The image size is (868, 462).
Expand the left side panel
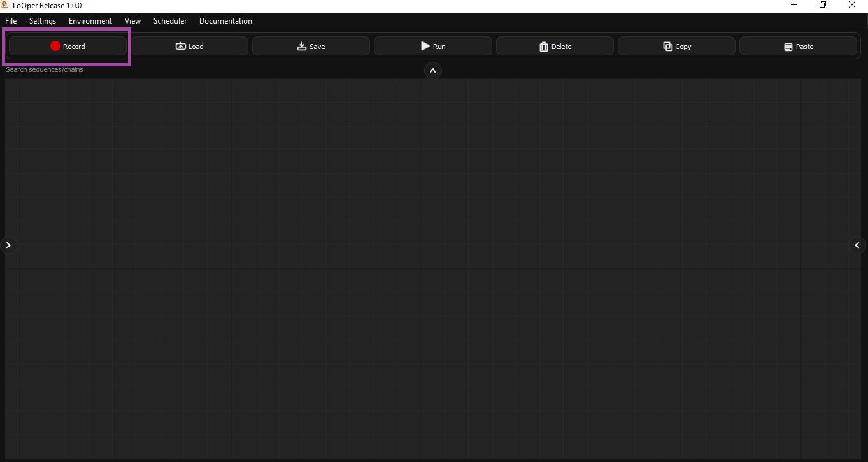(8, 245)
